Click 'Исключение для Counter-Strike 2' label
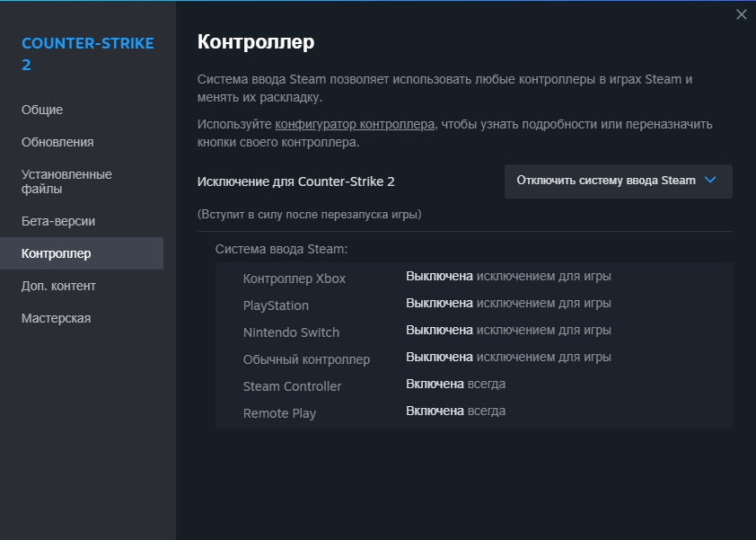 [295, 181]
